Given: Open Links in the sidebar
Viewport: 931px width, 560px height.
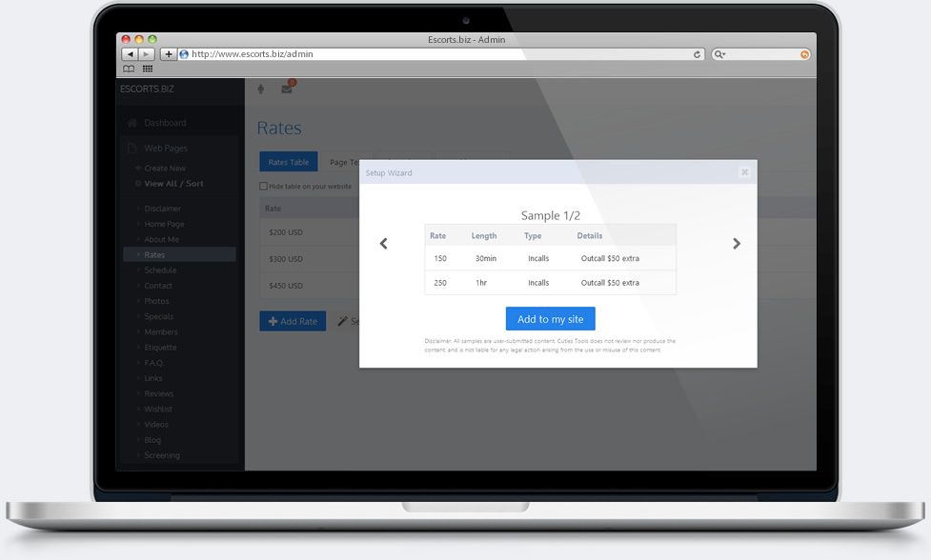Looking at the screenshot, I should coord(153,378).
